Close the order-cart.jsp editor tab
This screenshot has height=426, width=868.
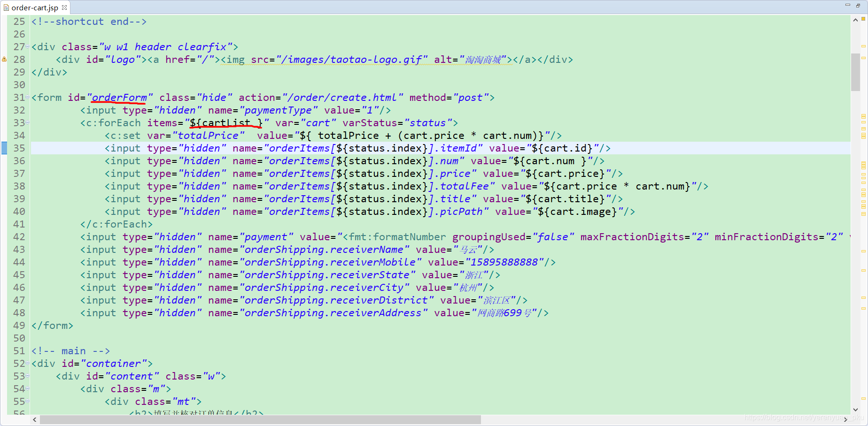[64, 8]
